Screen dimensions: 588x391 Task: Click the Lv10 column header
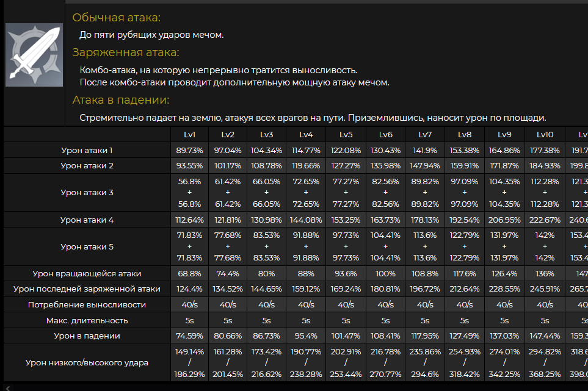coord(545,134)
